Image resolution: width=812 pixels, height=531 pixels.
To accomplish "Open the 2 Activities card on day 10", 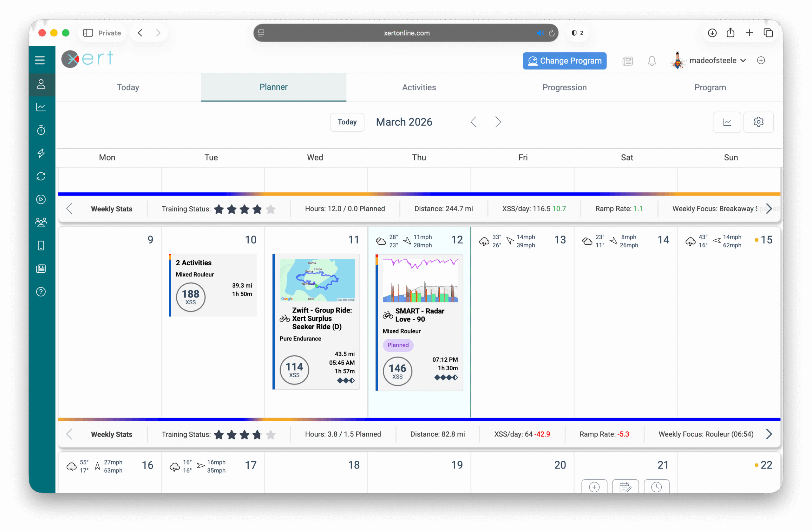I will pos(213,285).
